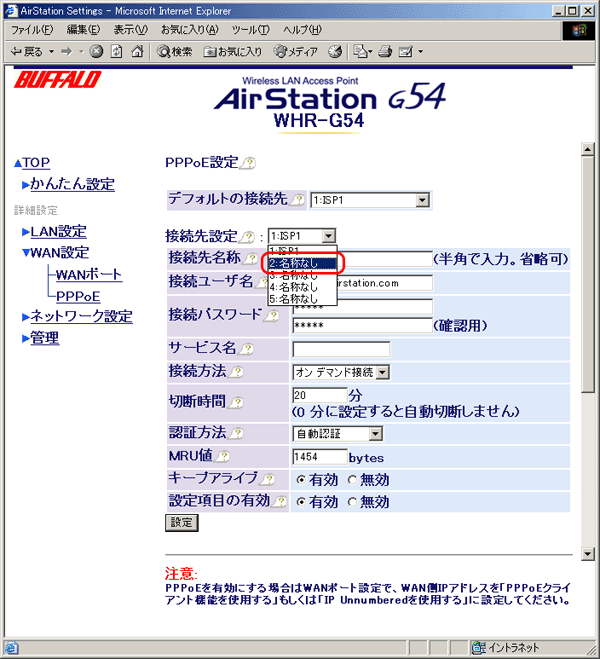Click the page's vertical scrollbar down arrow
Screen dimensions: 600x659
[588, 554]
